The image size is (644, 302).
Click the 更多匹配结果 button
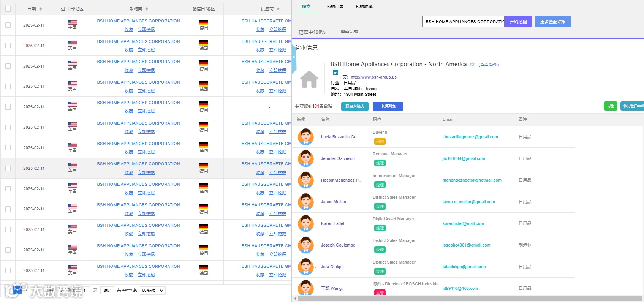tap(553, 22)
